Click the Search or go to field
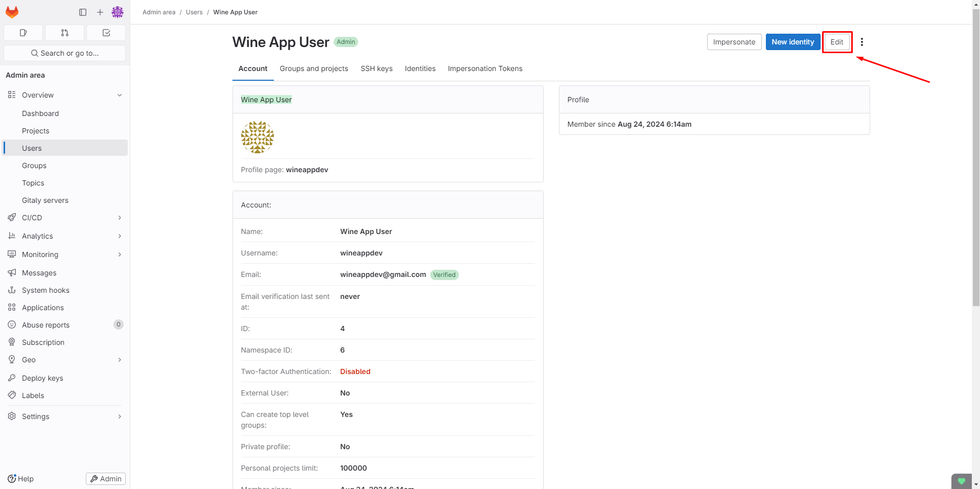The image size is (980, 489). pyautogui.click(x=65, y=53)
